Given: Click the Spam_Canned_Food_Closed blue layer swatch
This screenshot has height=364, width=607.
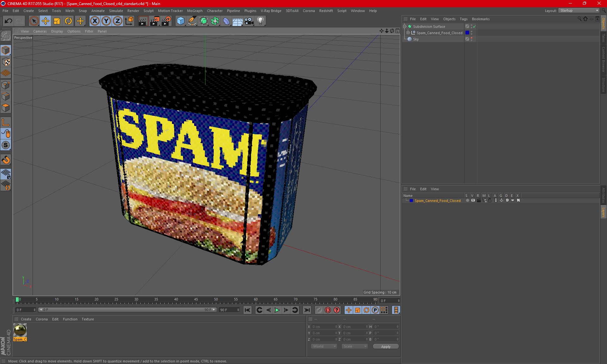Looking at the screenshot, I should pyautogui.click(x=467, y=33).
